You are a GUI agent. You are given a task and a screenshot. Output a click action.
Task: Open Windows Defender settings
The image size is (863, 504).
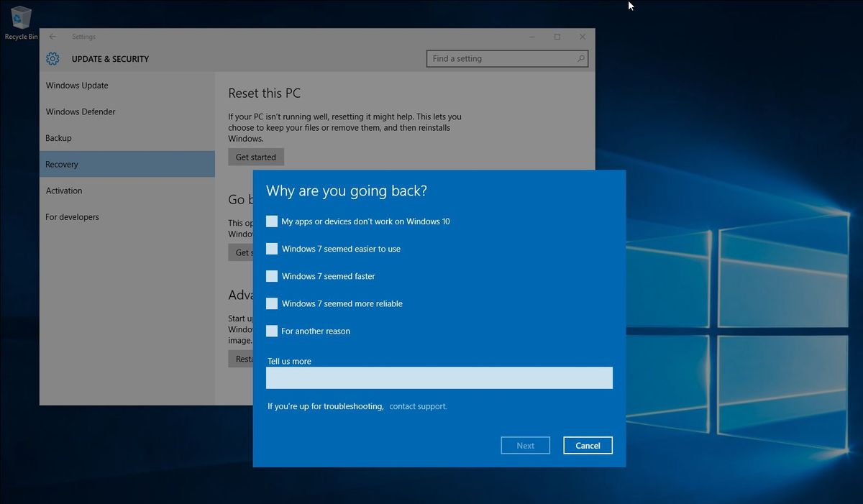click(x=81, y=111)
